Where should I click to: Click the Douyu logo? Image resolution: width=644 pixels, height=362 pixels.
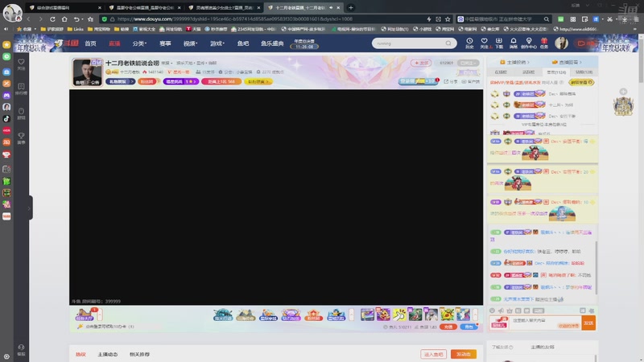pos(67,43)
